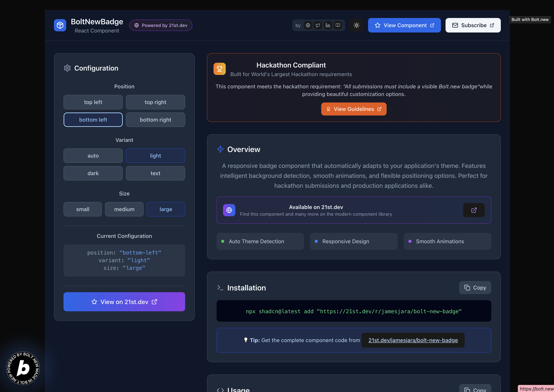Set badge size to small
The image size is (554, 392).
pos(83,209)
